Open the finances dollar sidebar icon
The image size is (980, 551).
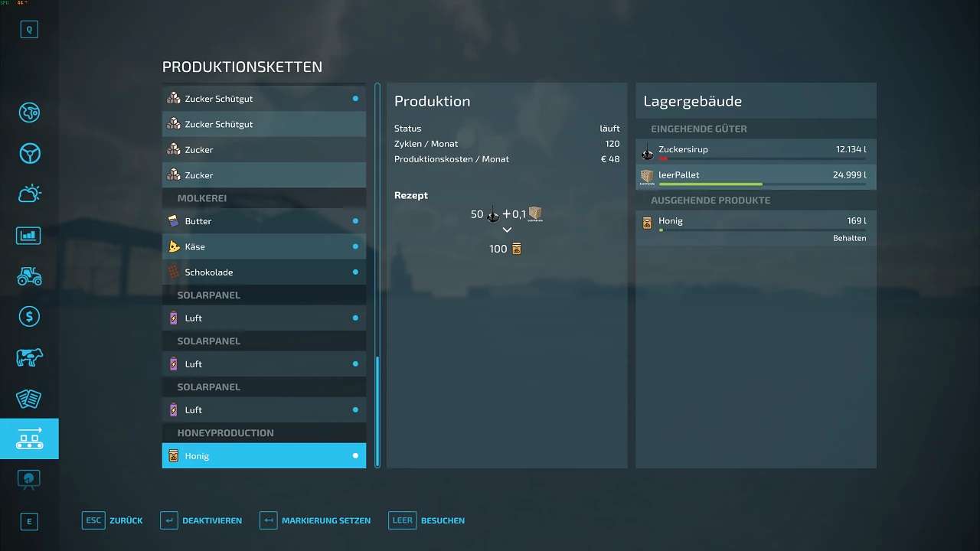coord(29,316)
